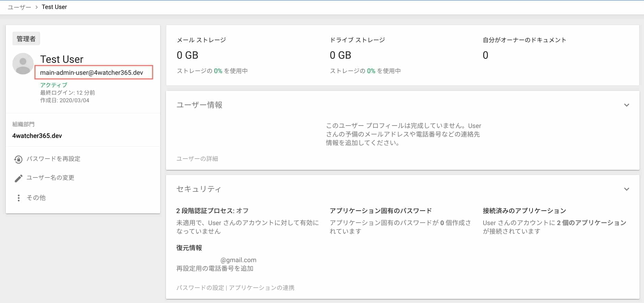Click the Test User name heading

click(x=62, y=59)
